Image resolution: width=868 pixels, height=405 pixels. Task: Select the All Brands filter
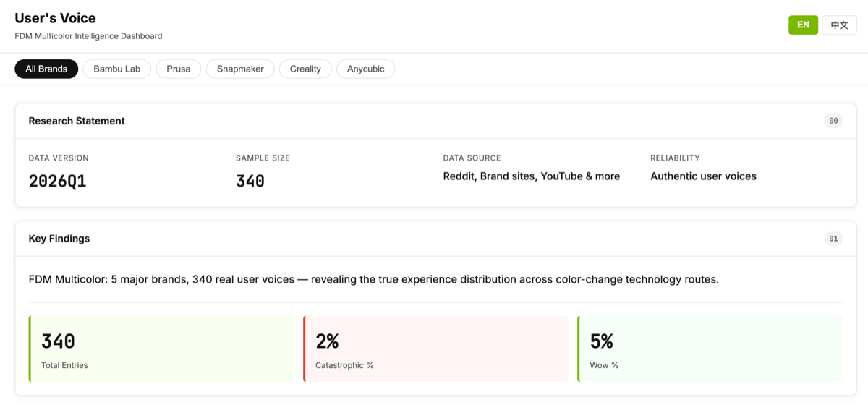(x=46, y=69)
